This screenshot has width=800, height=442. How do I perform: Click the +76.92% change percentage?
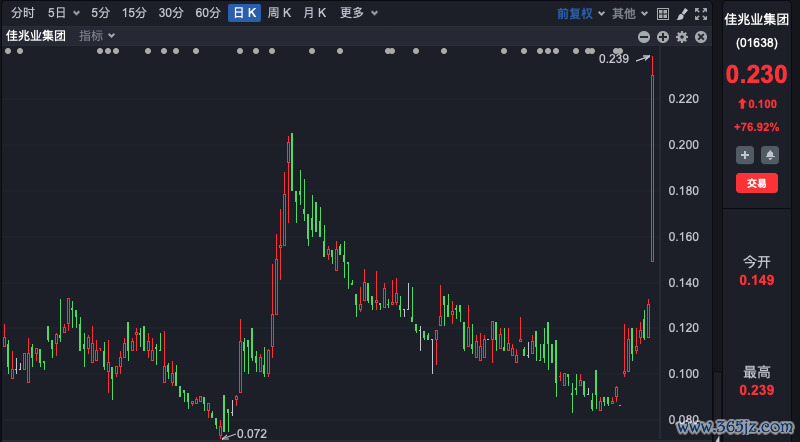point(757,127)
